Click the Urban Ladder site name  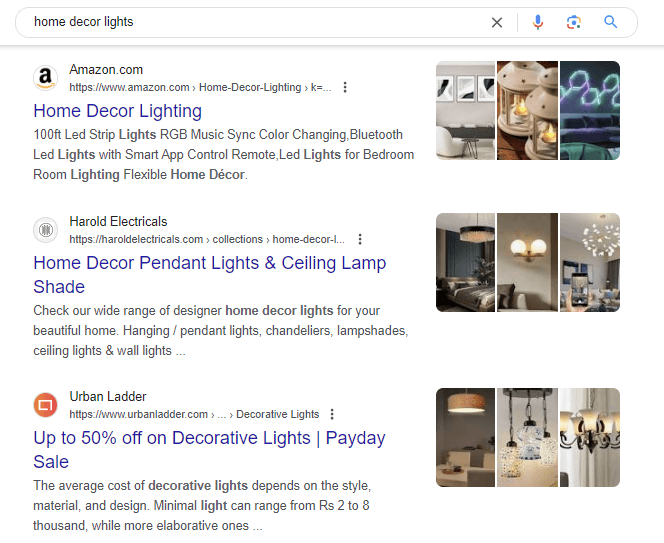tap(108, 396)
